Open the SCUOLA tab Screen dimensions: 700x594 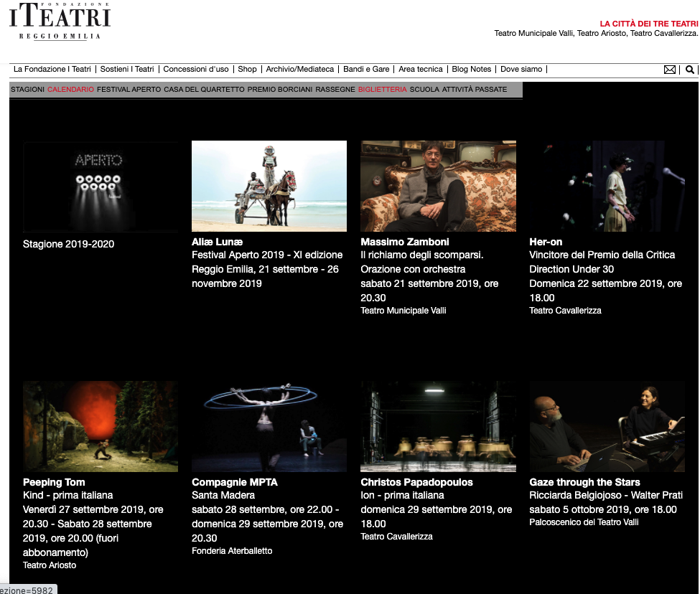coord(424,89)
